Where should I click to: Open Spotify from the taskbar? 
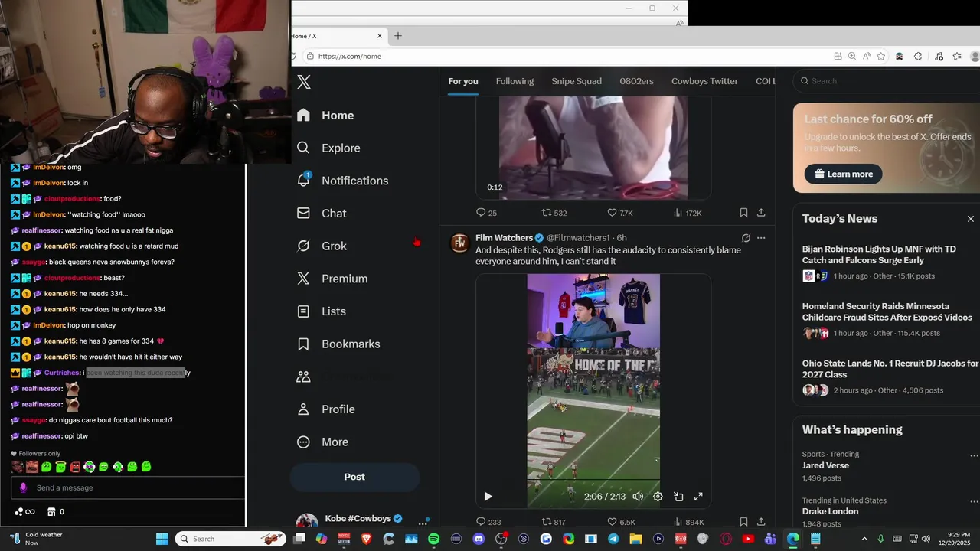433,539
